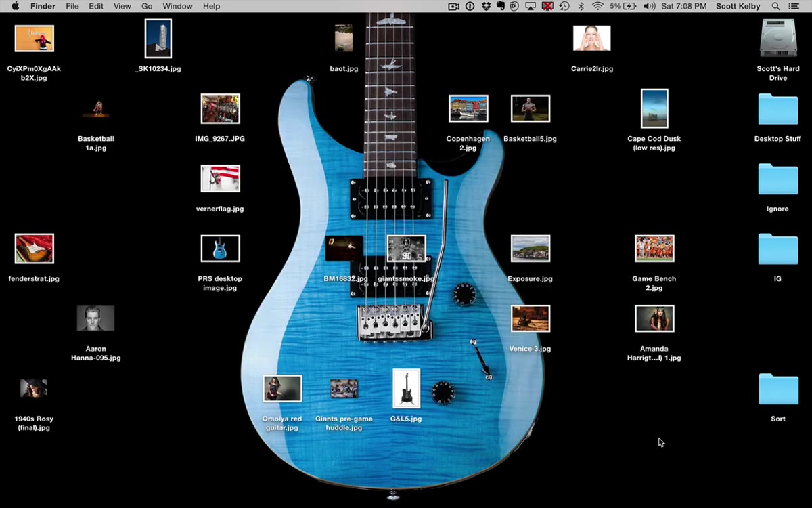
Task: Open the AirPlay display menu
Action: (531, 6)
